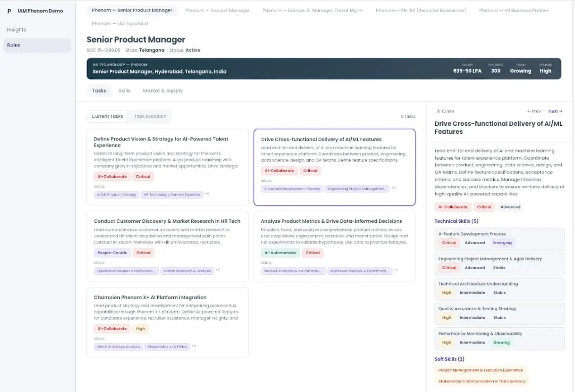Open Phenom — L&D Specialist tab
Image resolution: width=575 pixels, height=392 pixels.
120,23
